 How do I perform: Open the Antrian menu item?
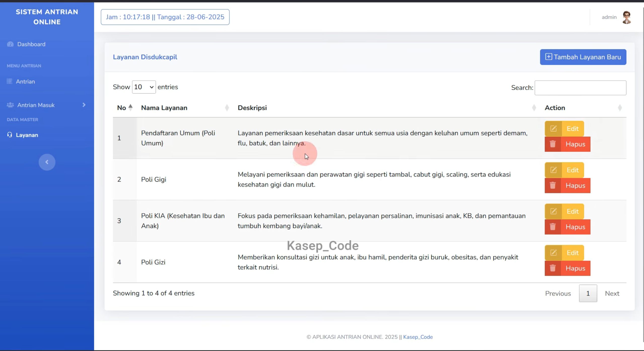coord(25,81)
